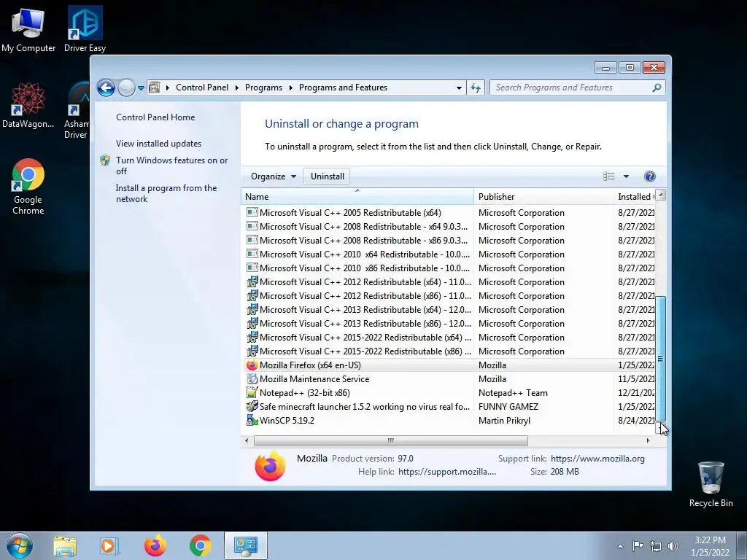Select Visual C++ 2010 x64 Redistributable icon
Viewport: 747px width, 560px height.
point(252,254)
